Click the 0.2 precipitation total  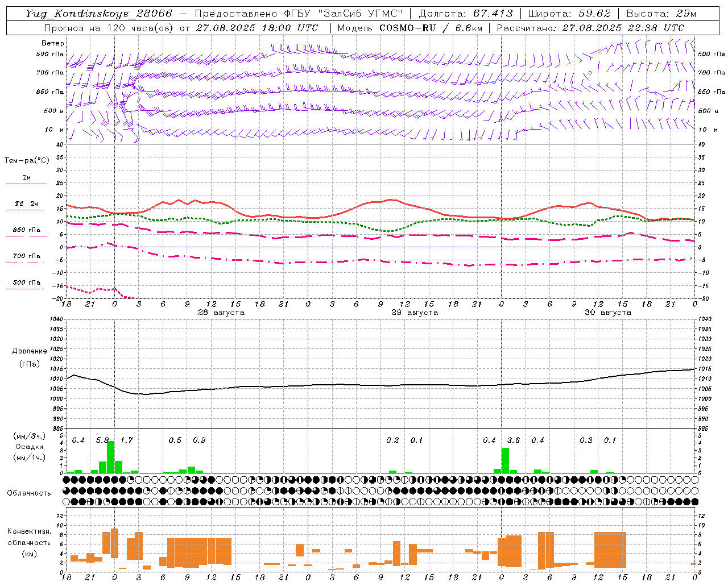392,440
